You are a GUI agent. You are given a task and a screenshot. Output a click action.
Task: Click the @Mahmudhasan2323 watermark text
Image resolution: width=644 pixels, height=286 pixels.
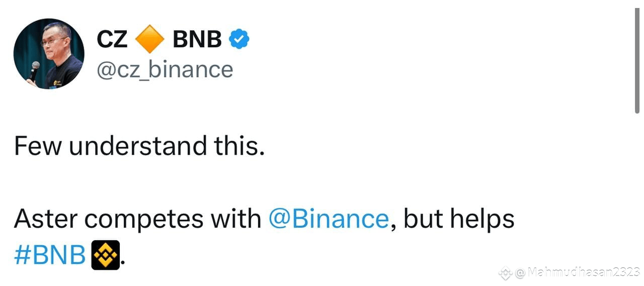pyautogui.click(x=578, y=273)
